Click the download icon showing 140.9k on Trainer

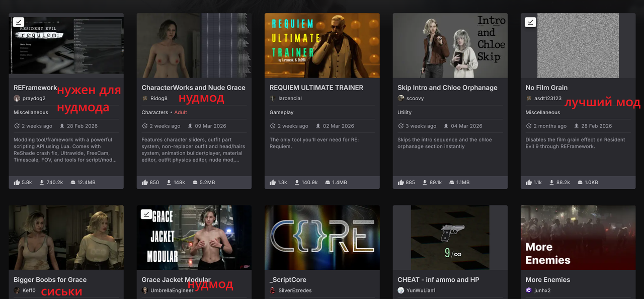296,182
